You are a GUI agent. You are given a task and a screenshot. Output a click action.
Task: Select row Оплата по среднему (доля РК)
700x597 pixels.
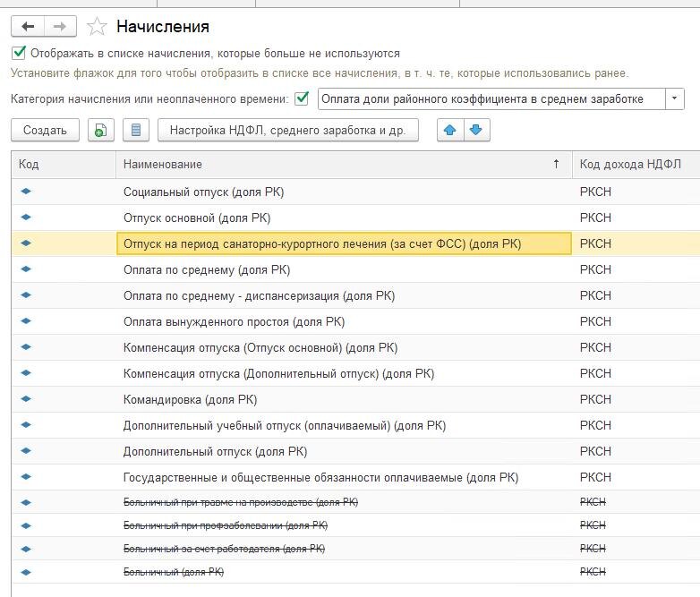coord(355,269)
